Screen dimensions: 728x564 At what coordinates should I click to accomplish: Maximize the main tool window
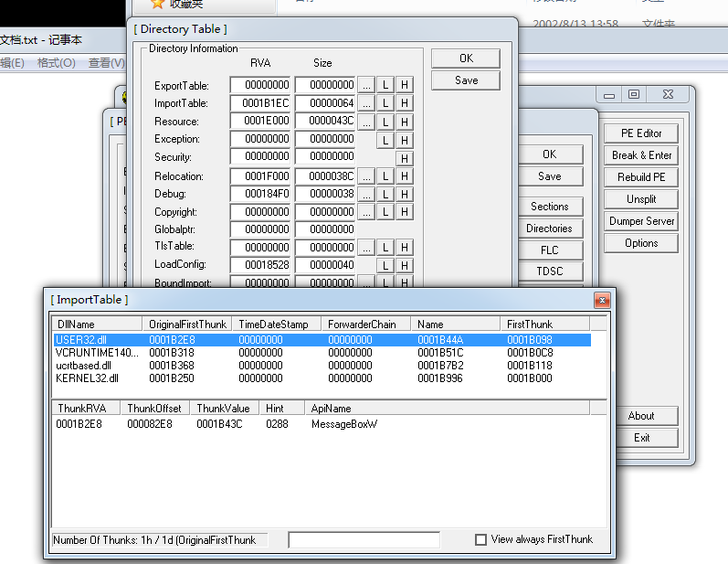(634, 95)
